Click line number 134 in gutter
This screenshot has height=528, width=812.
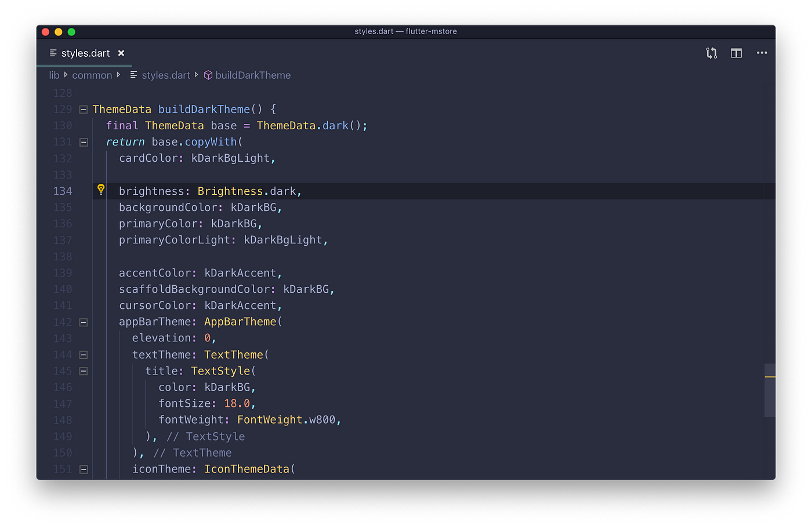point(63,191)
